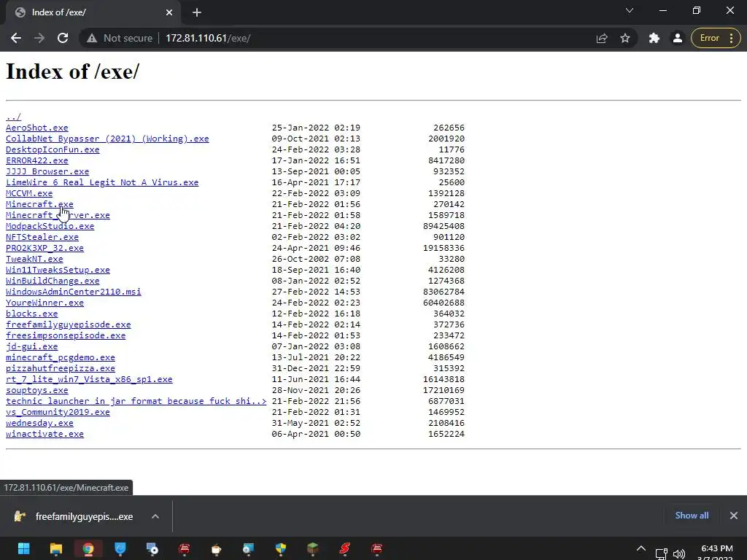Click freefamilyguyepisode.exe link in listing

[x=68, y=324]
